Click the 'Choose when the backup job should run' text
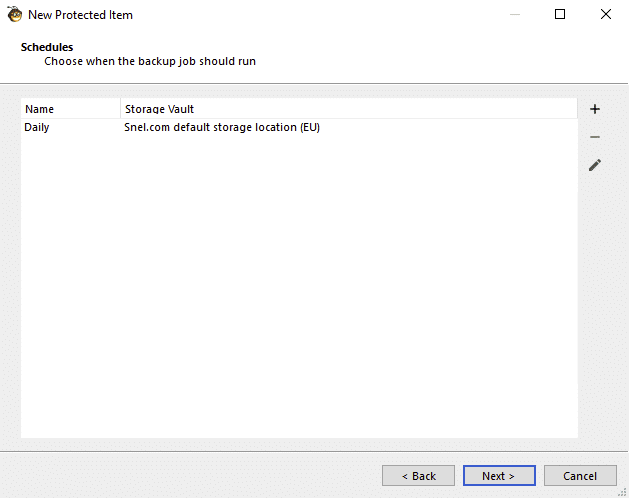The width and height of the screenshot is (629, 498). [x=150, y=61]
